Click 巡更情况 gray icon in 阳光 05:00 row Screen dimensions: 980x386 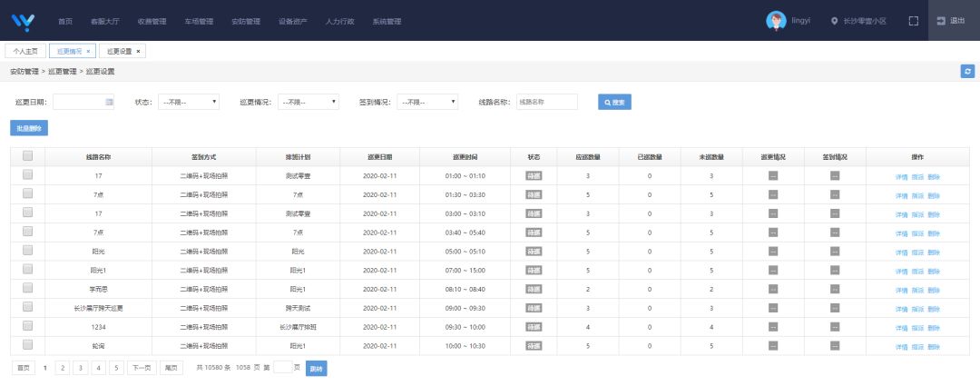click(773, 252)
